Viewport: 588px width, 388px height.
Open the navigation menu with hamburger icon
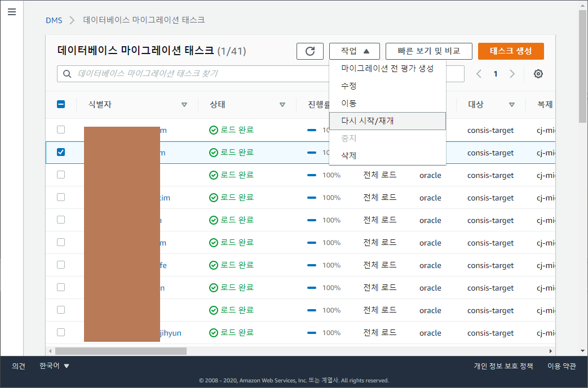point(12,12)
